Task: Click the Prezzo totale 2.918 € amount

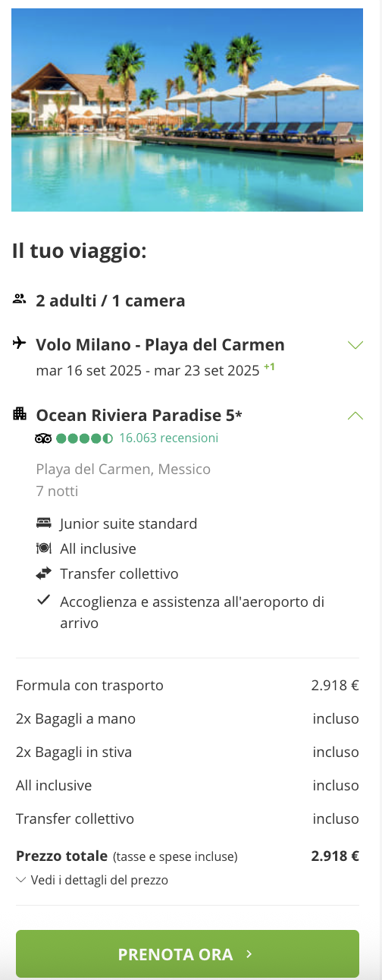Action: [x=335, y=856]
